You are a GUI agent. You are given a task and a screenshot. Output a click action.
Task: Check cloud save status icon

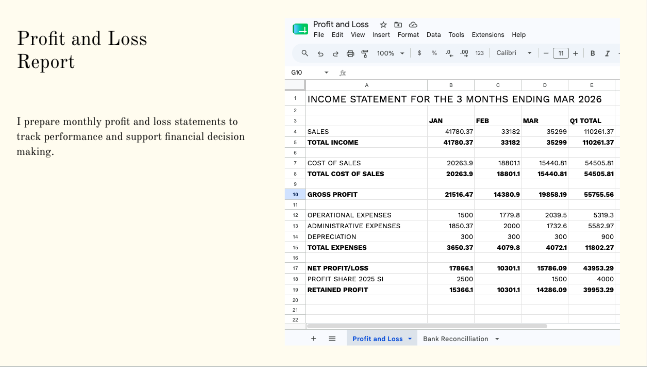(413, 25)
